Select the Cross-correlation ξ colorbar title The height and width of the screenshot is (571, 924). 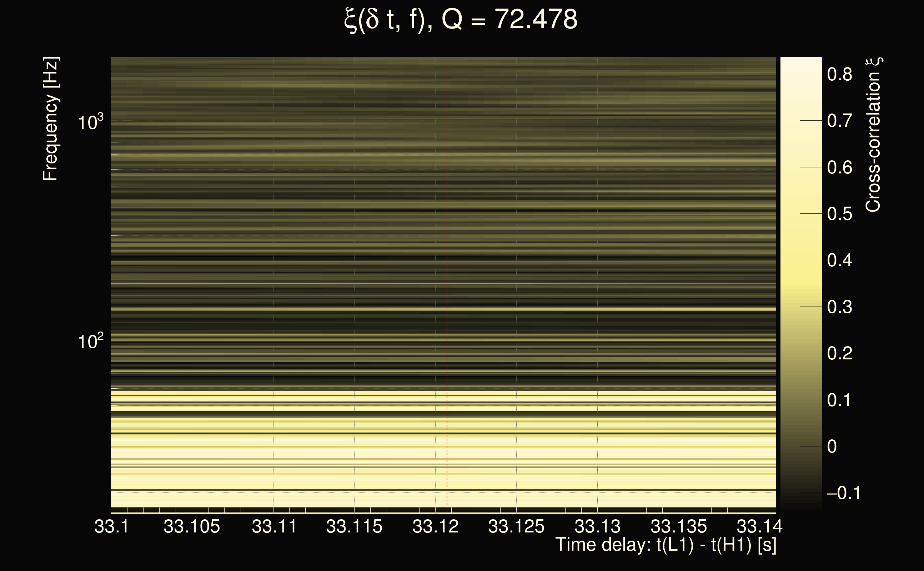point(873,135)
